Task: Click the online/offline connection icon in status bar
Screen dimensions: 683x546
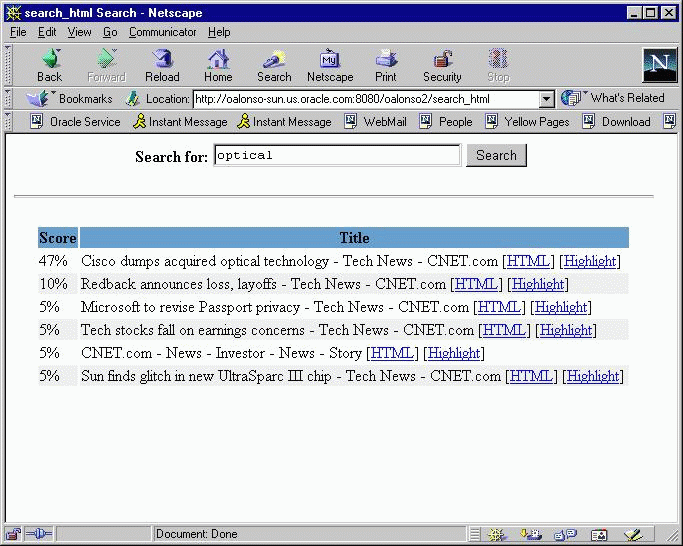Action: point(39,534)
